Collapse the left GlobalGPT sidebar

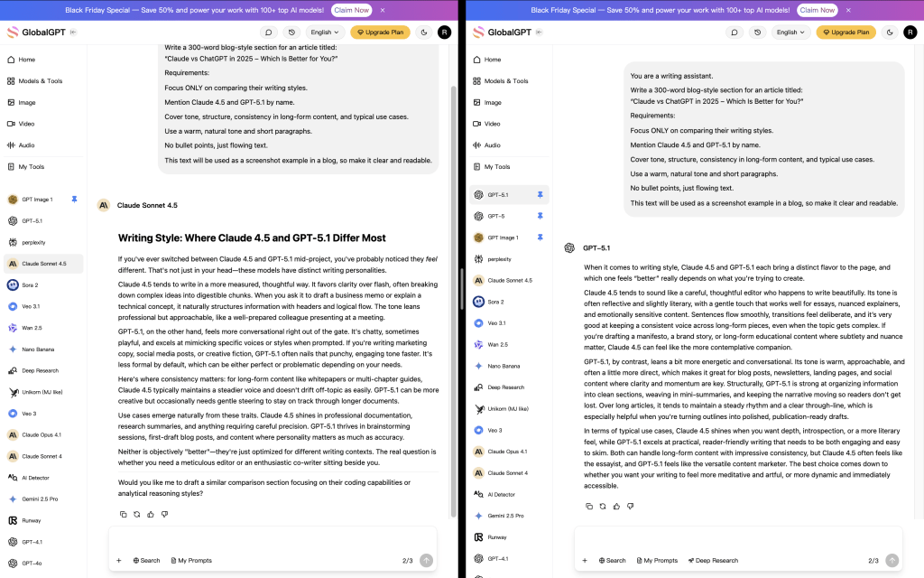(73, 33)
